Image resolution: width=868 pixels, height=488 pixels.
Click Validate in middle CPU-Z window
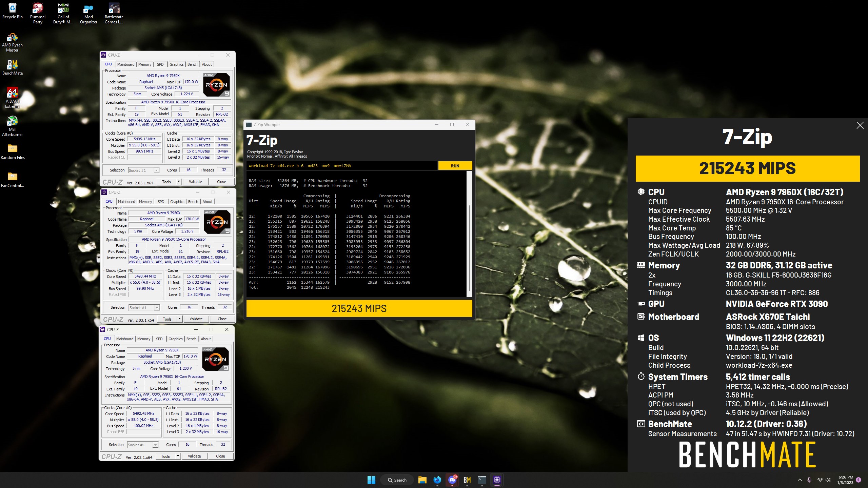click(x=196, y=319)
